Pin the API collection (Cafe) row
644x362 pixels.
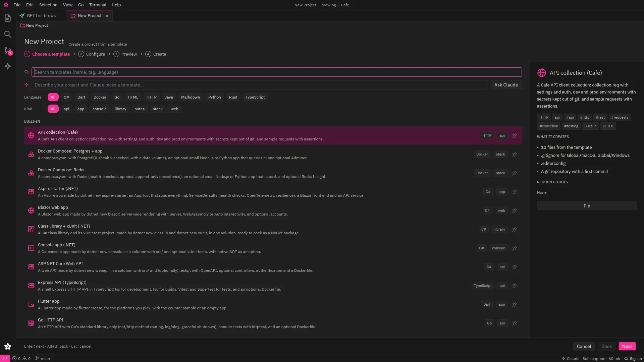pos(515,135)
